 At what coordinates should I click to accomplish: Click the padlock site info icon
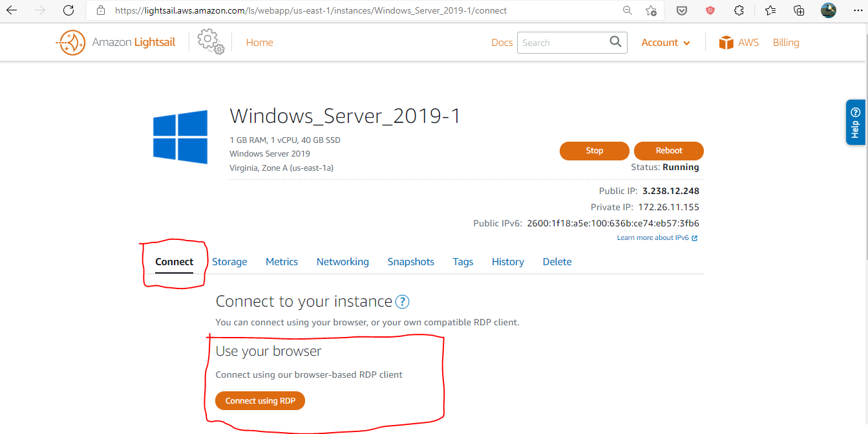pos(100,10)
